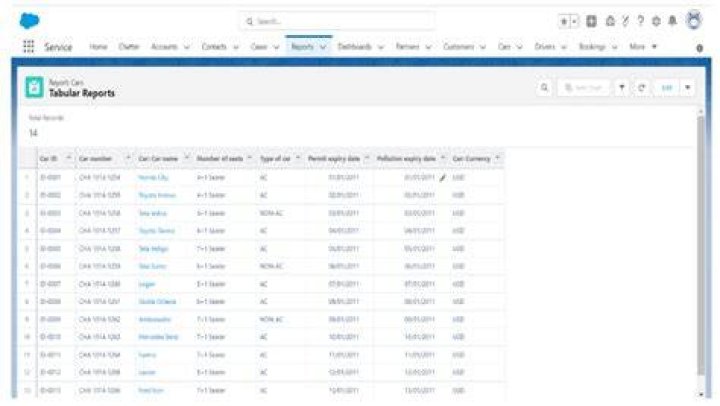720x406 pixels.
Task: Expand the Dashboards tab chevron
Action: click(380, 47)
